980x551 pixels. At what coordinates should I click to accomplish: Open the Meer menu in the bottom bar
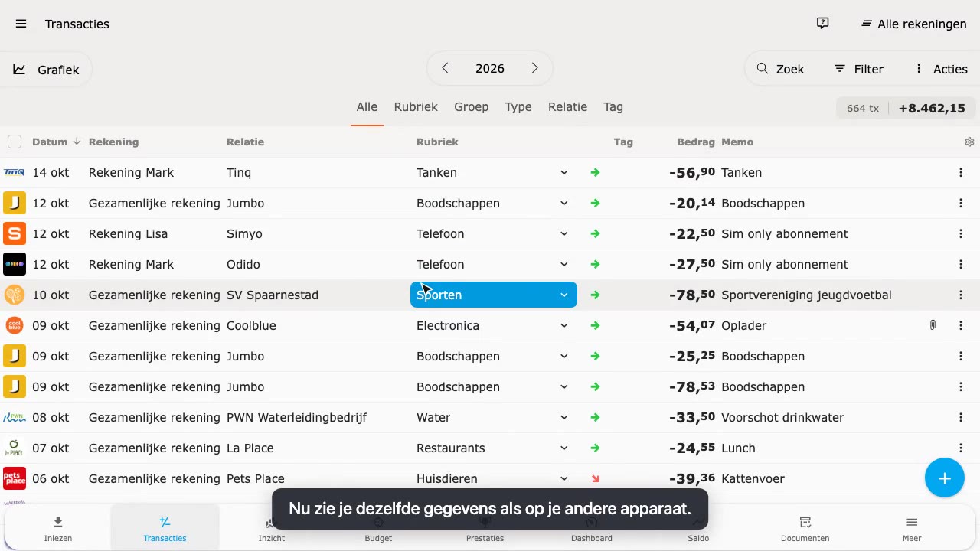pyautogui.click(x=912, y=529)
